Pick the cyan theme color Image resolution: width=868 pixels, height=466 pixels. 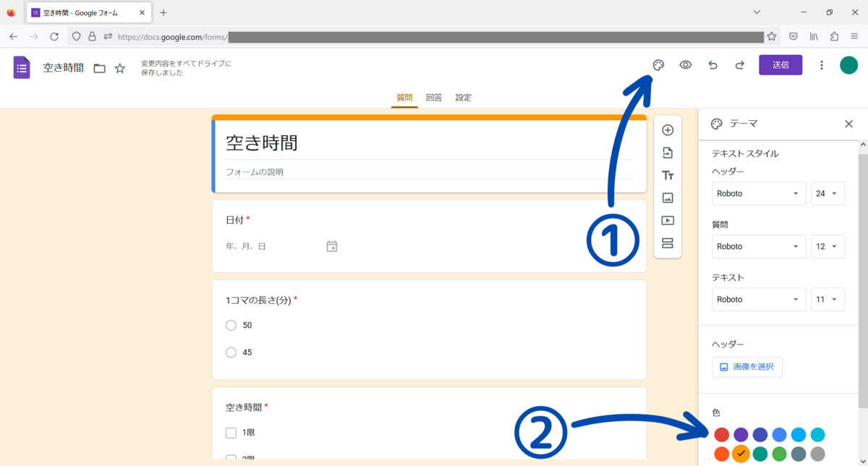pos(818,435)
